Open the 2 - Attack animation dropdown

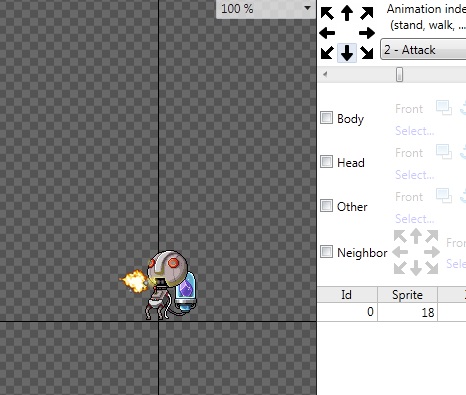click(x=423, y=50)
